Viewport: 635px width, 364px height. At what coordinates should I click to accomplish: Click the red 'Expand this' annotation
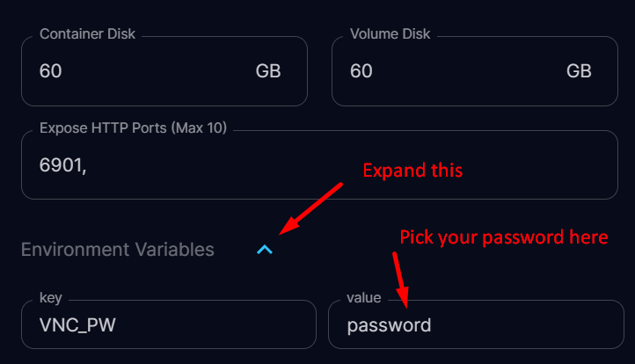click(x=412, y=170)
